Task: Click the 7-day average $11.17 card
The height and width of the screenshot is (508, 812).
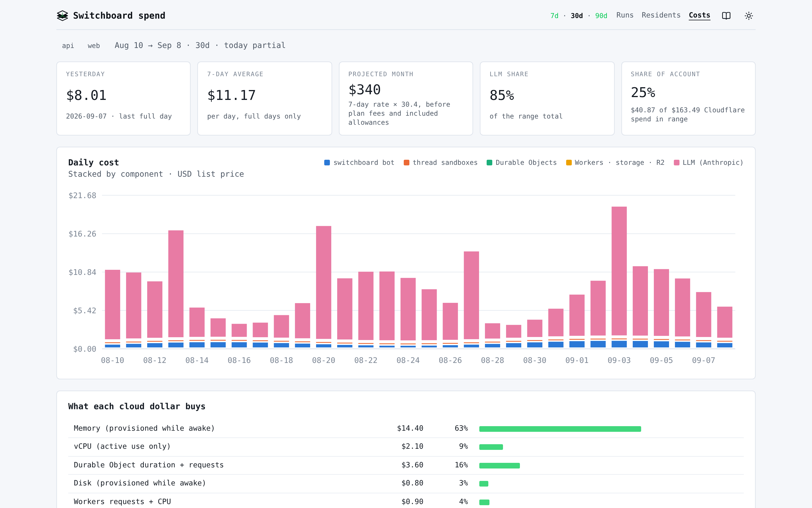Action: (x=265, y=98)
